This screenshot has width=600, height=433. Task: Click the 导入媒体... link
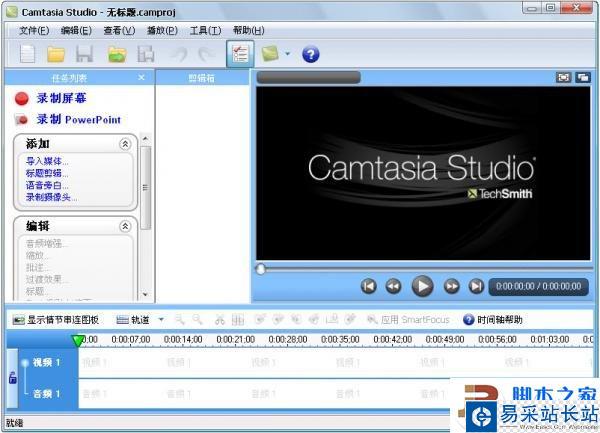[x=47, y=161]
